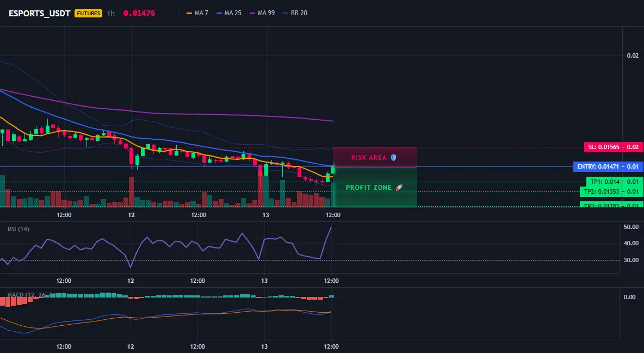Viewport: 644px width, 353px height.
Task: Click the TP3 price label
Action: pos(601,205)
